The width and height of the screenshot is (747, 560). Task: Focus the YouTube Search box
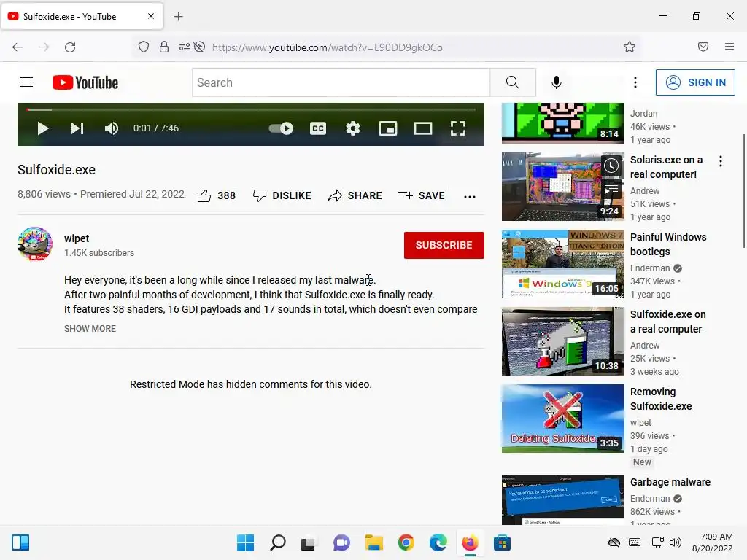341,82
